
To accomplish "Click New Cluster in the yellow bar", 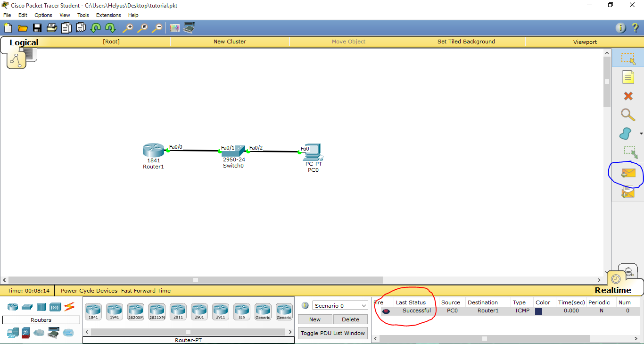I will click(230, 42).
